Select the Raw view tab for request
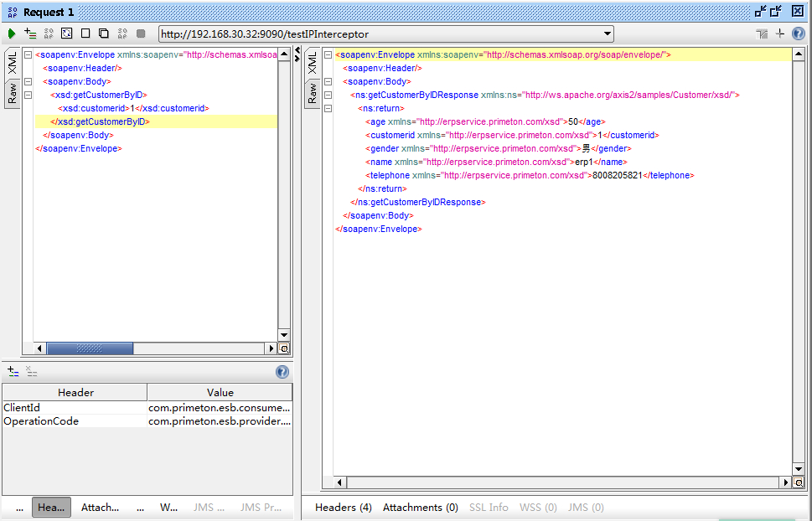 point(13,93)
